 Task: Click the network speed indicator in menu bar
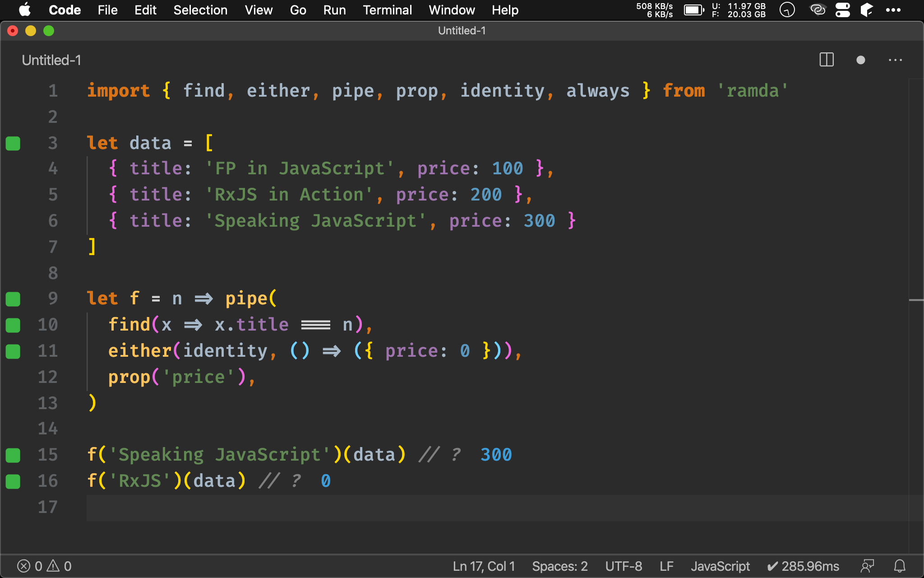pyautogui.click(x=654, y=10)
